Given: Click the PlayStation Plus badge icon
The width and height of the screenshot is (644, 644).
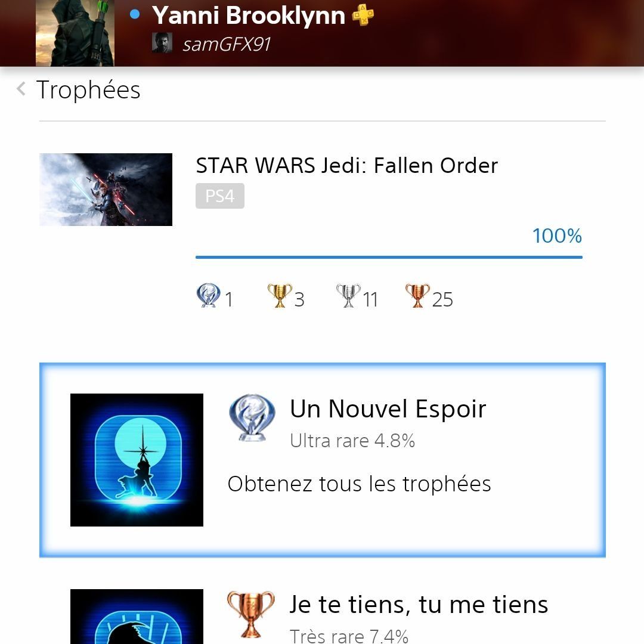Looking at the screenshot, I should 363,15.
